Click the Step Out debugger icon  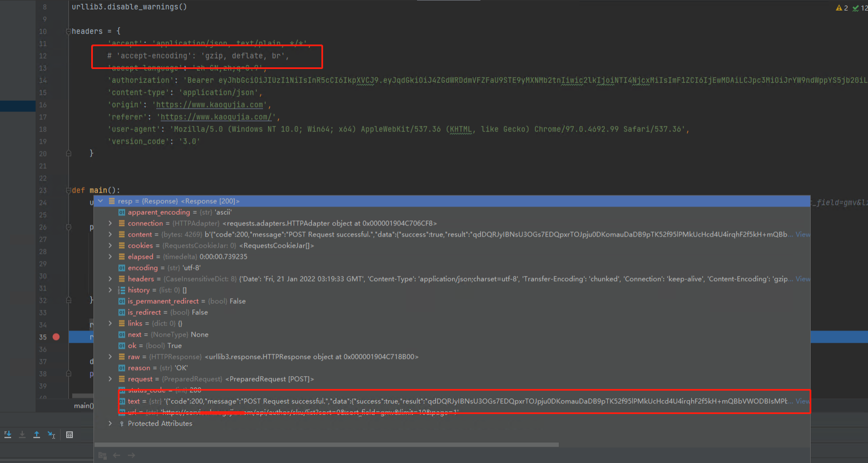(x=37, y=435)
